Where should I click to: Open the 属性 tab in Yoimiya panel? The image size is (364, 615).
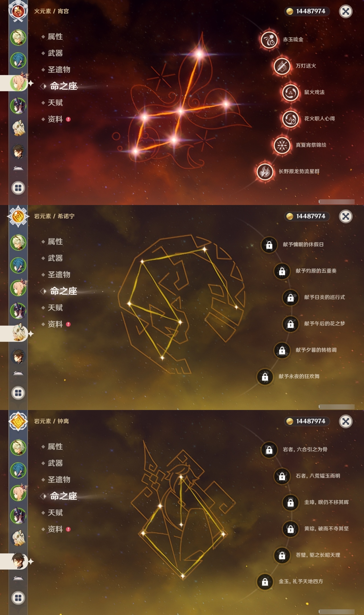coord(55,37)
